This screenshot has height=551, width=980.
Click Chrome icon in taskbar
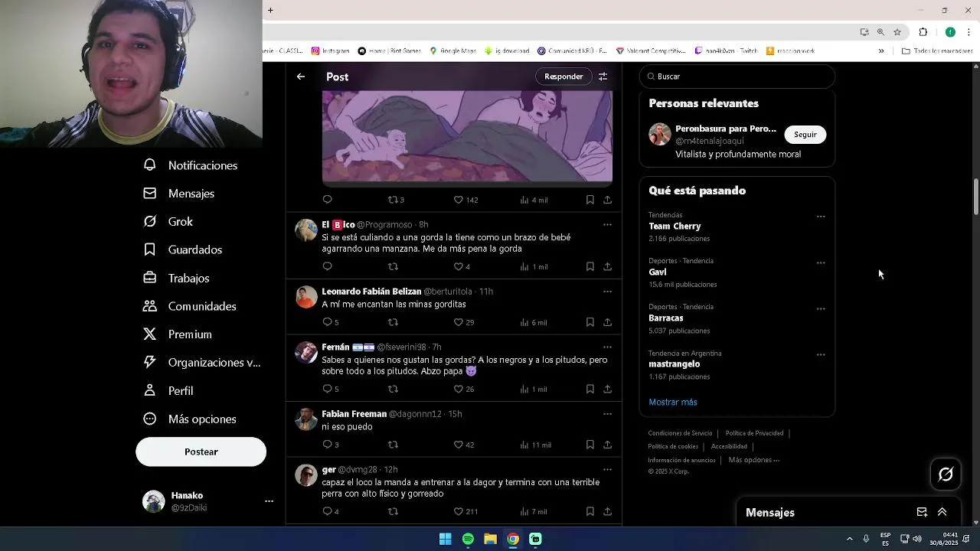pyautogui.click(x=513, y=539)
